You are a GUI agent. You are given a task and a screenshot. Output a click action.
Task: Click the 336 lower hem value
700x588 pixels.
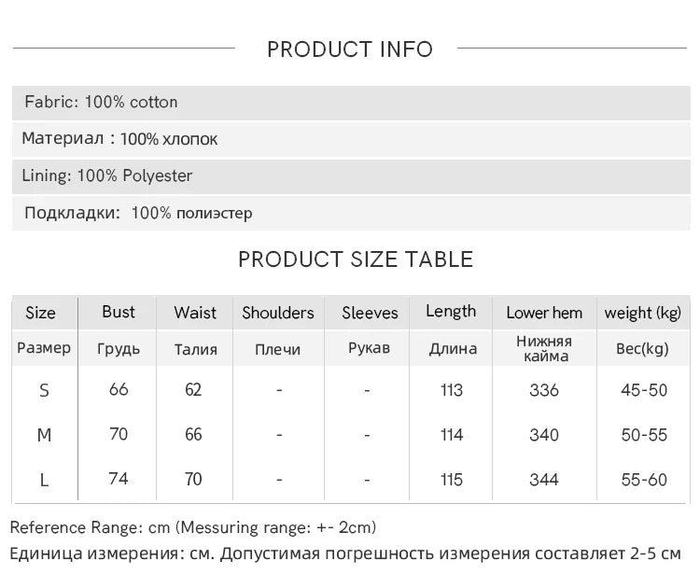point(544,390)
